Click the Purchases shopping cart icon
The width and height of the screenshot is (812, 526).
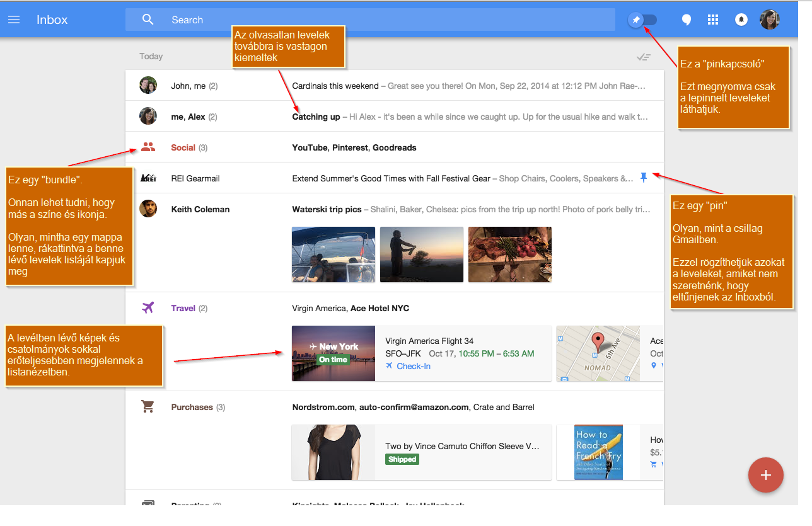click(x=148, y=407)
